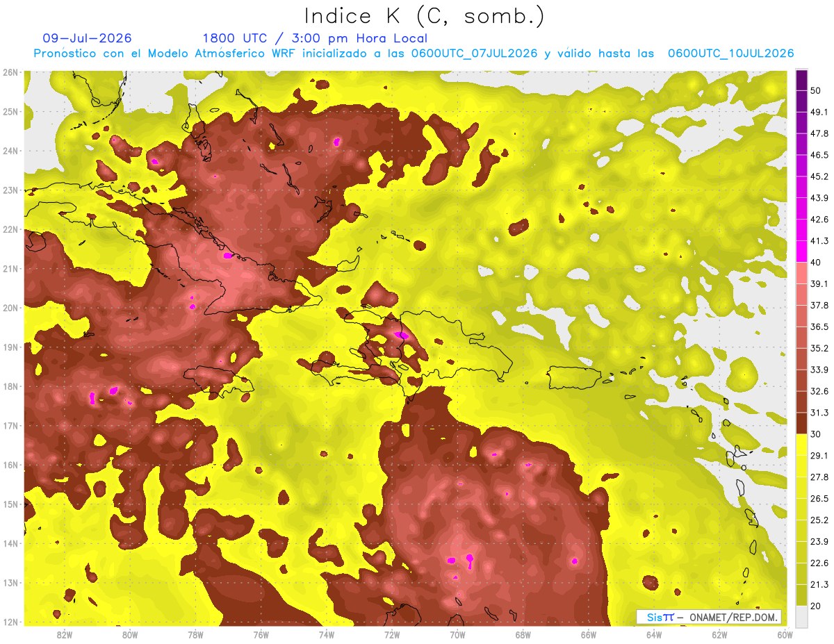
Task: Click the colorbar value label 41.3
Action: tap(819, 241)
